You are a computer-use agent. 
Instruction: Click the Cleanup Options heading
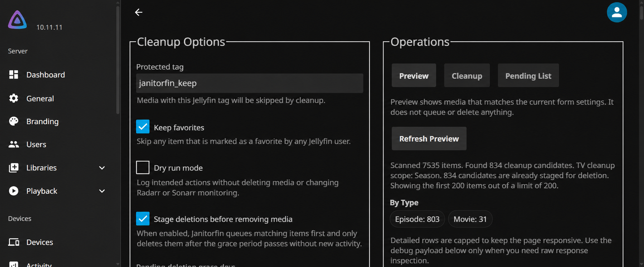tap(181, 42)
